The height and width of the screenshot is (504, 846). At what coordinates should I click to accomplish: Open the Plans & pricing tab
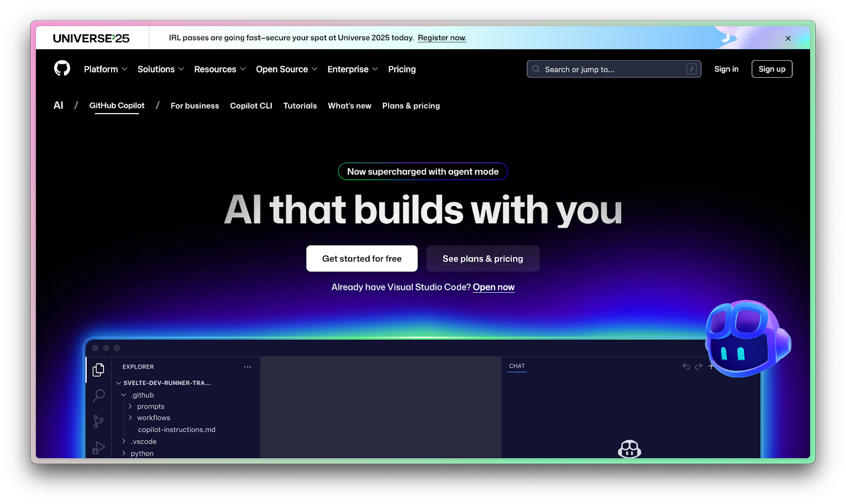coord(411,106)
